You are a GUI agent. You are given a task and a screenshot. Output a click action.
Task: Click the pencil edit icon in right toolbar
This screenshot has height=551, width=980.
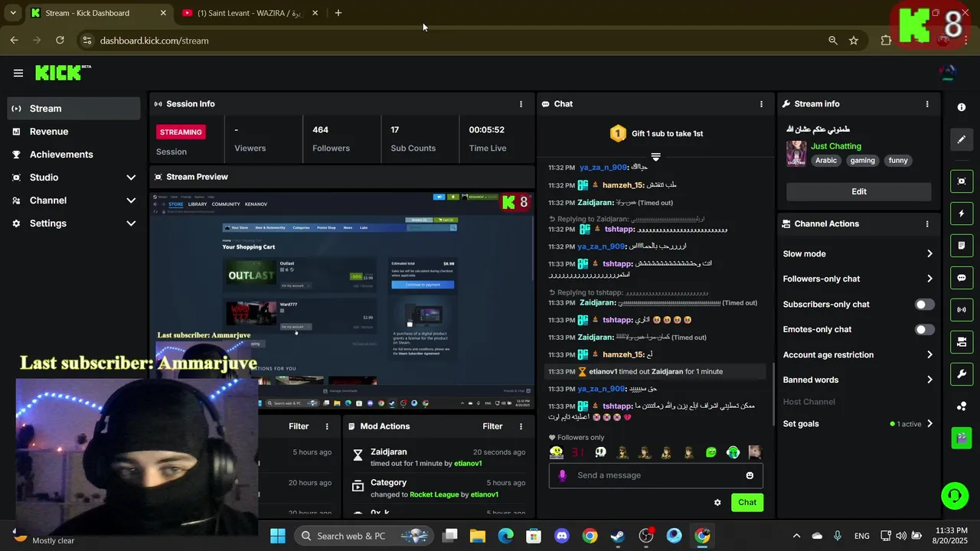pos(962,139)
